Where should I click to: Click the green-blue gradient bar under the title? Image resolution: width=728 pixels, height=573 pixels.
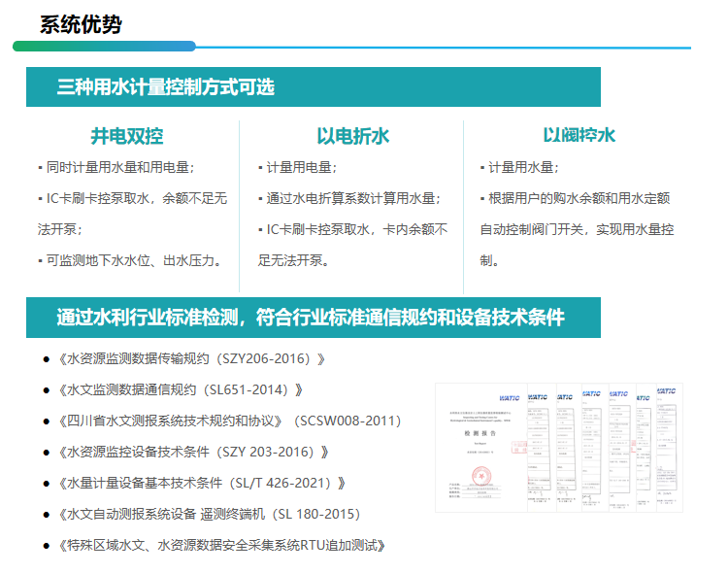105,46
